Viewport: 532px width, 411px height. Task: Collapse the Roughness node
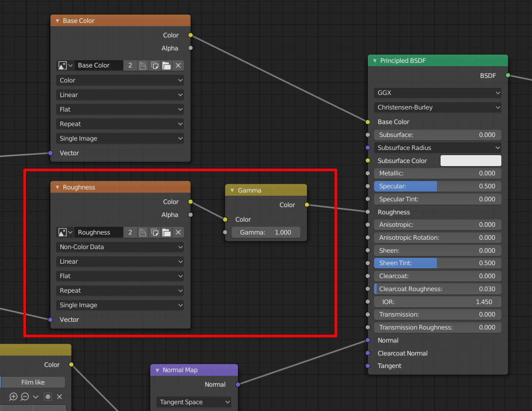[x=57, y=187]
